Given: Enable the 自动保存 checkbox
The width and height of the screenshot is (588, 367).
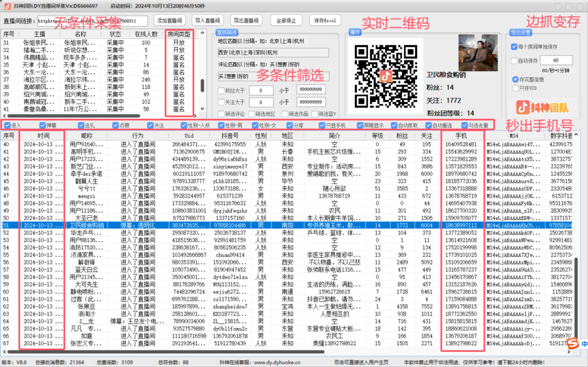Looking at the screenshot, I should pyautogui.click(x=514, y=60).
